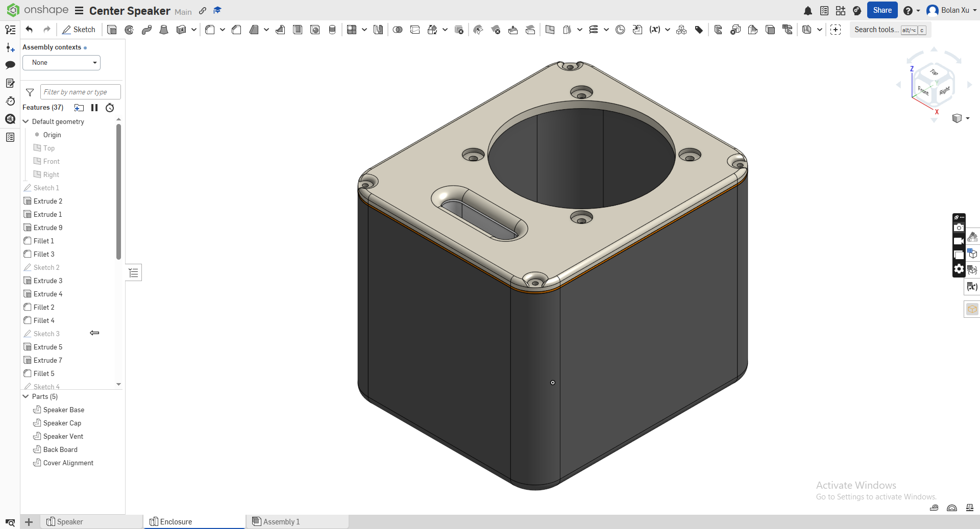Select the Extrude tool in toolbar
The image size is (980, 529).
coord(112,30)
